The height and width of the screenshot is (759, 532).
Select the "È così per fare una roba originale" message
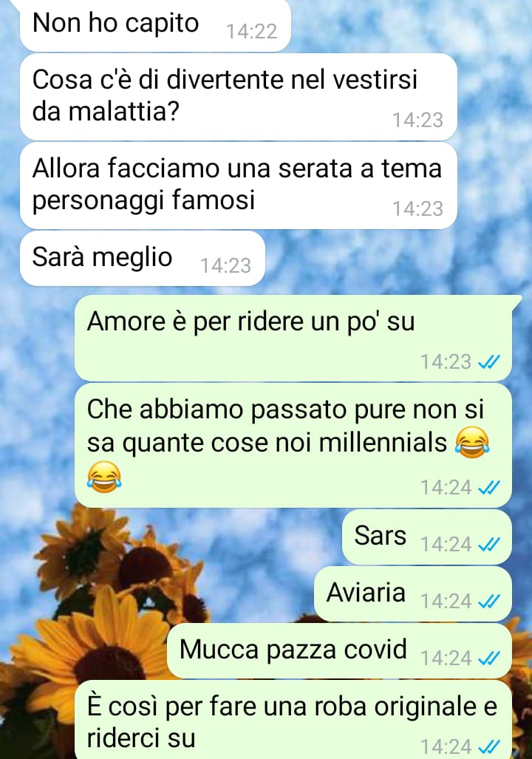click(x=293, y=720)
